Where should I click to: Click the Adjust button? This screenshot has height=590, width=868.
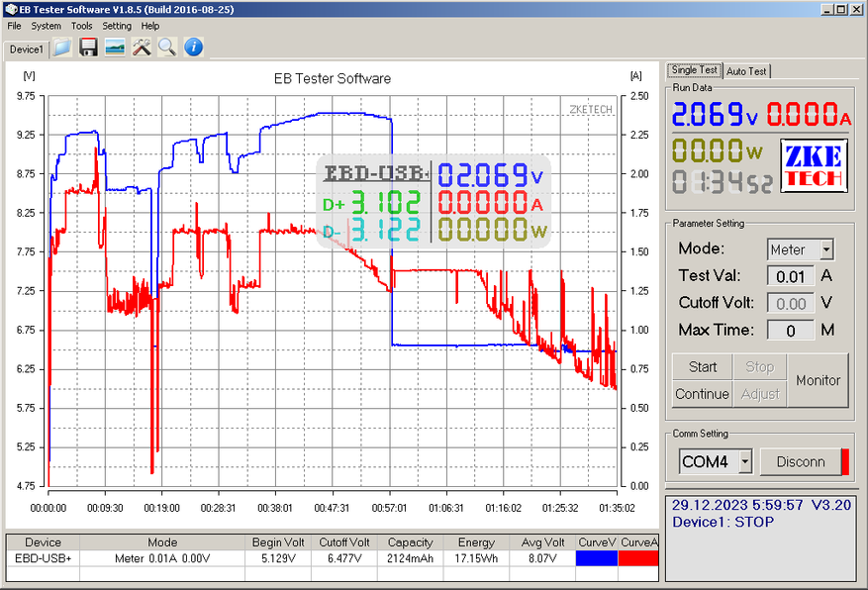pyautogui.click(x=759, y=394)
